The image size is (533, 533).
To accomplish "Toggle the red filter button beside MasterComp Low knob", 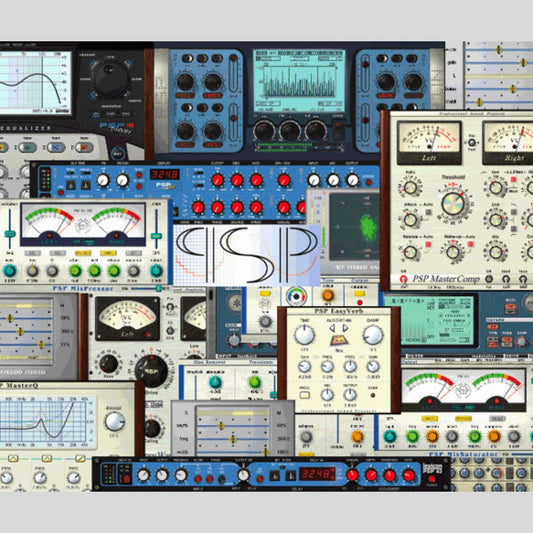I will [x=514, y=179].
